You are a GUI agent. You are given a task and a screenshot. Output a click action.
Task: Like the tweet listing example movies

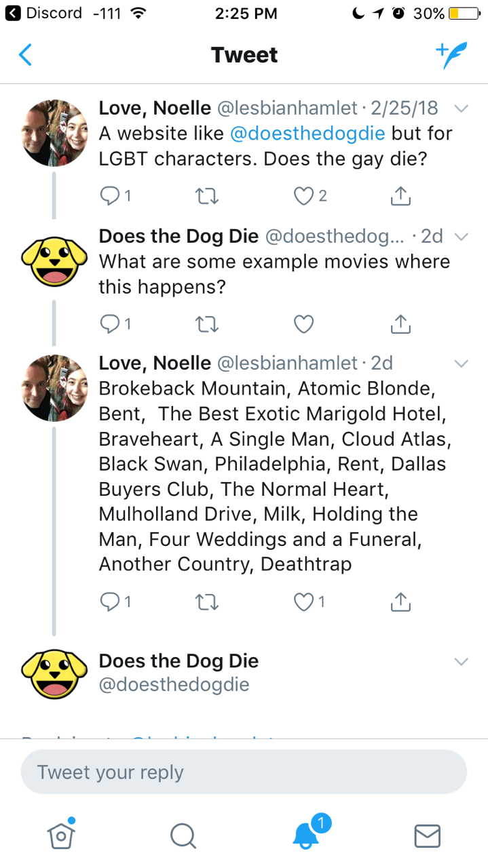click(x=304, y=601)
